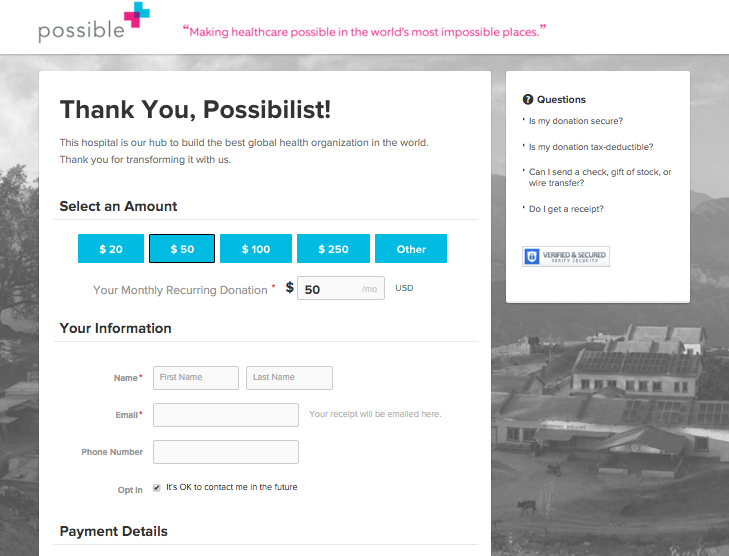This screenshot has width=729, height=556.
Task: Choose the Other amount option
Action: (x=411, y=249)
